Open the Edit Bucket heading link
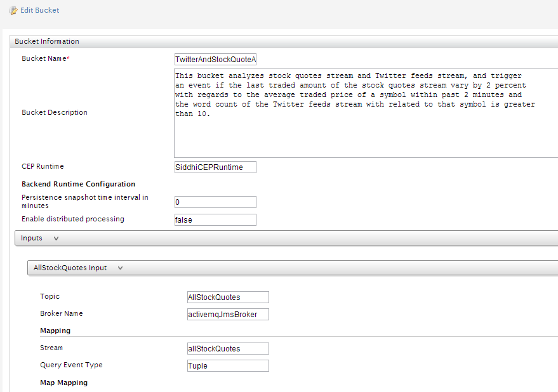 coord(39,10)
